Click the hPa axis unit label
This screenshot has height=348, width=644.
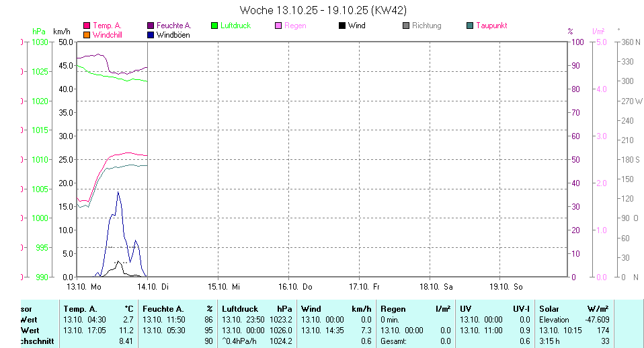pyautogui.click(x=38, y=31)
